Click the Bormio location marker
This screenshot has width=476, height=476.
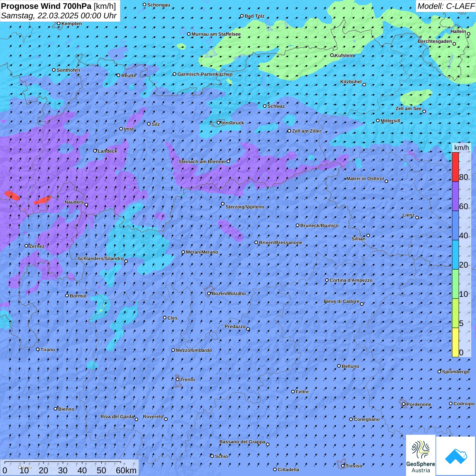pos(67,295)
